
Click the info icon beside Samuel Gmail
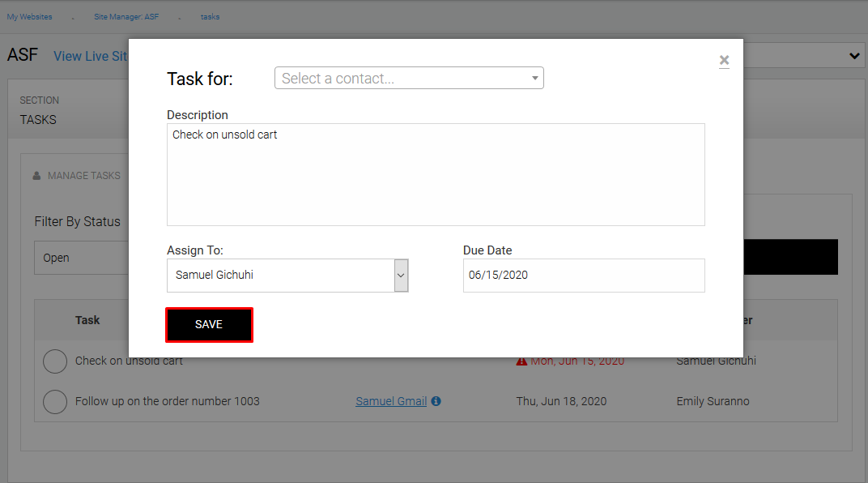[436, 401]
